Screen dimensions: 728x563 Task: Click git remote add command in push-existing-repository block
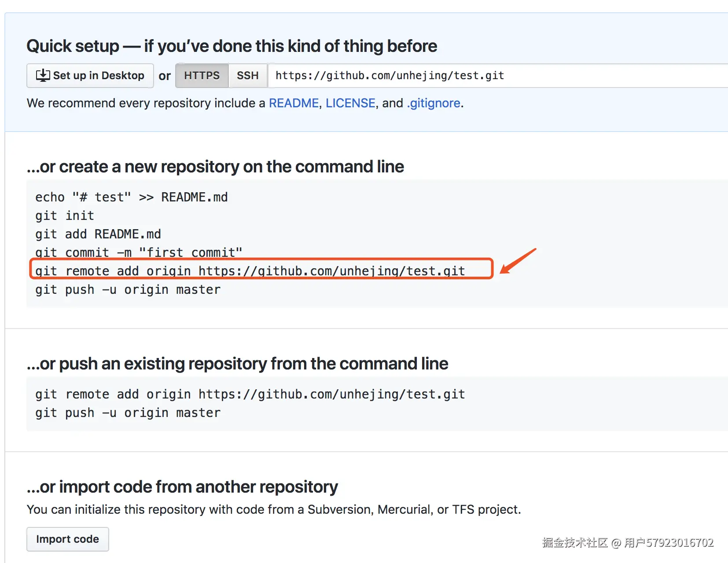click(250, 394)
